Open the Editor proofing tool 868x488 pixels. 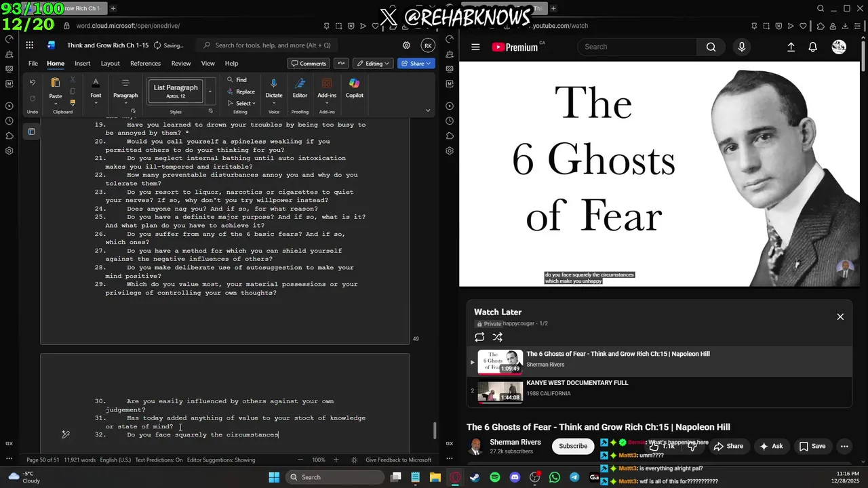coord(300,87)
